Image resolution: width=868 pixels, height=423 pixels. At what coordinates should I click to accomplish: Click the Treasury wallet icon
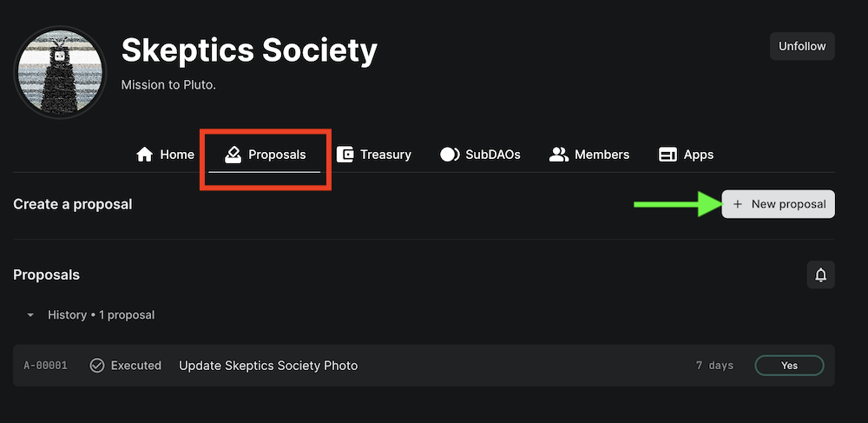click(345, 155)
